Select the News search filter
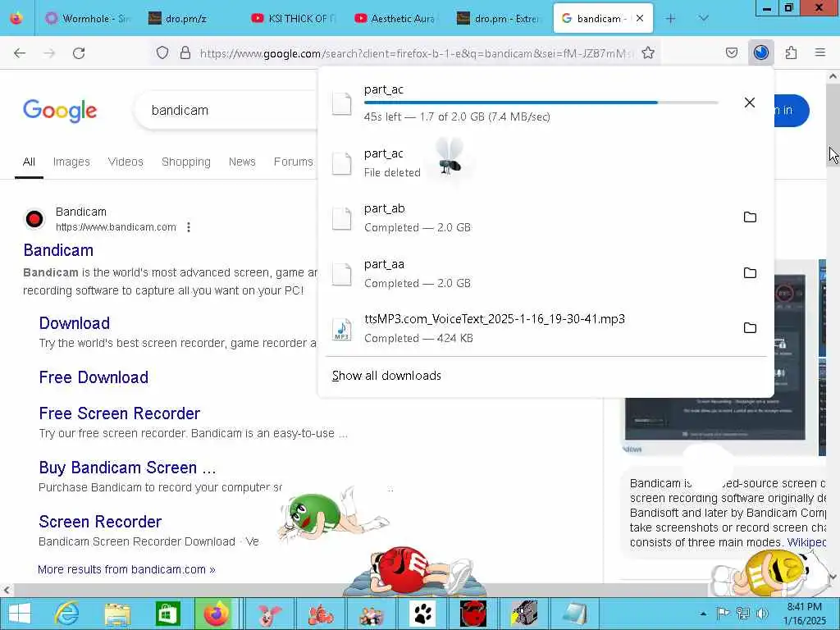 (242, 162)
